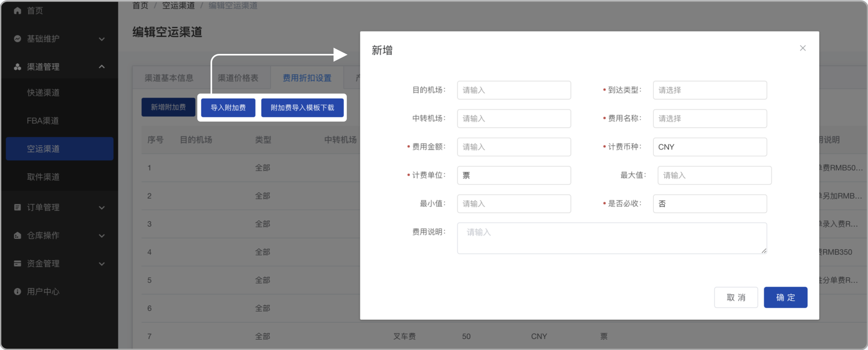Image resolution: width=868 pixels, height=350 pixels.
Task: Click the 订单管理 list icon
Action: [x=17, y=207]
